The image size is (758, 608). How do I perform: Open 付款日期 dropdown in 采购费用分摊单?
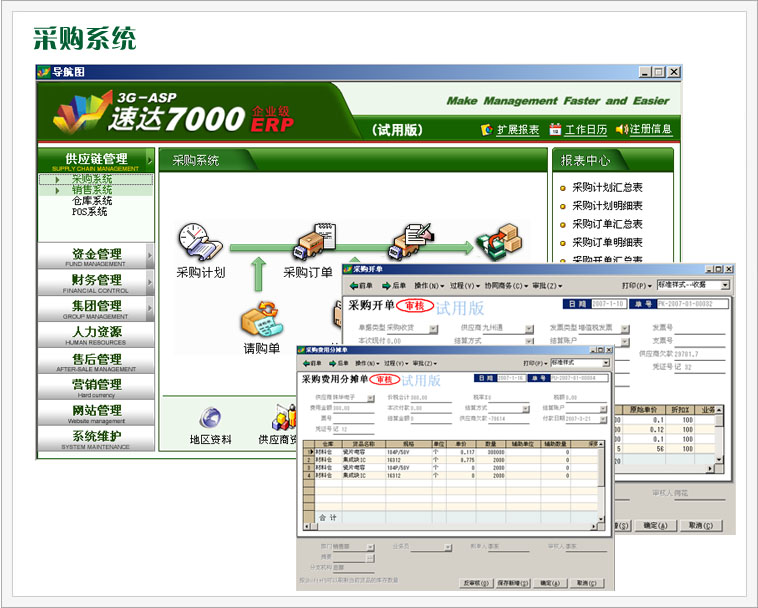coord(603,420)
